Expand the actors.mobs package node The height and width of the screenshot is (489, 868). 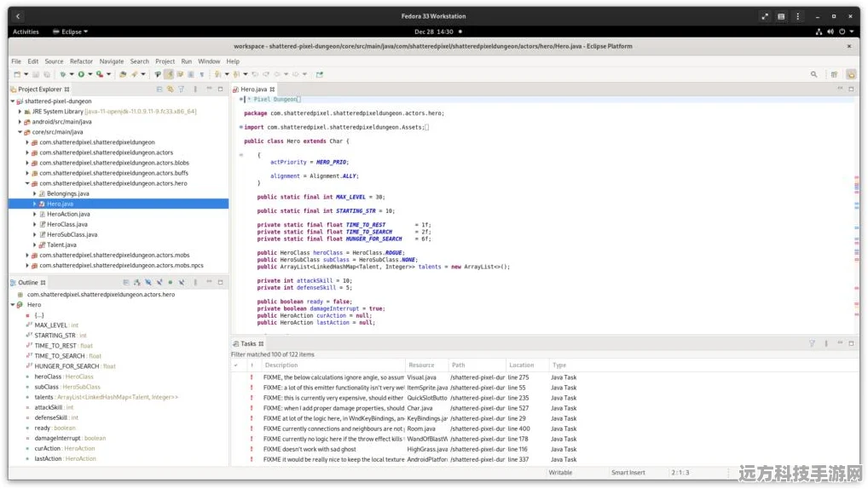pos(27,255)
